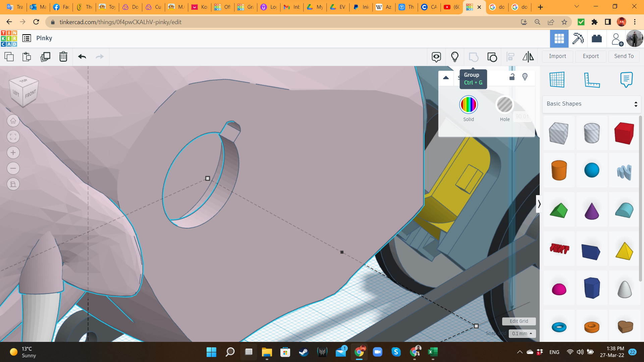Click the Mirror tool icon
This screenshot has width=644, height=362.
(528, 57)
